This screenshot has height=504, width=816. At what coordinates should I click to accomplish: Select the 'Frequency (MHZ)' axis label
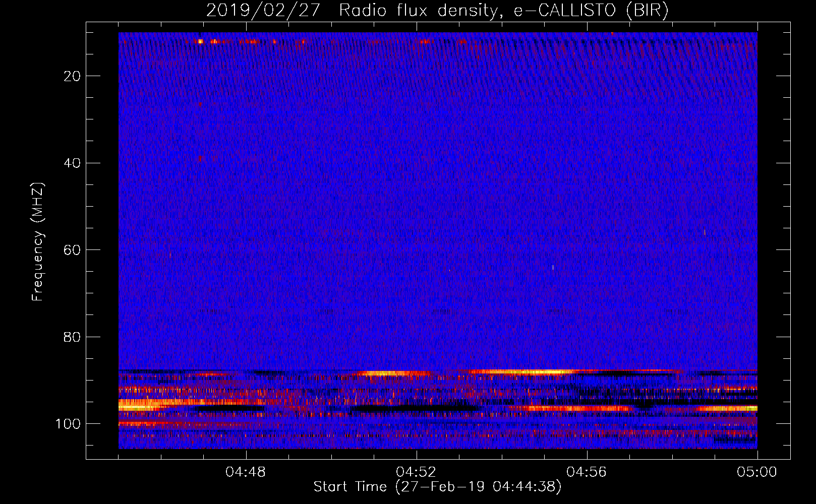point(38,241)
